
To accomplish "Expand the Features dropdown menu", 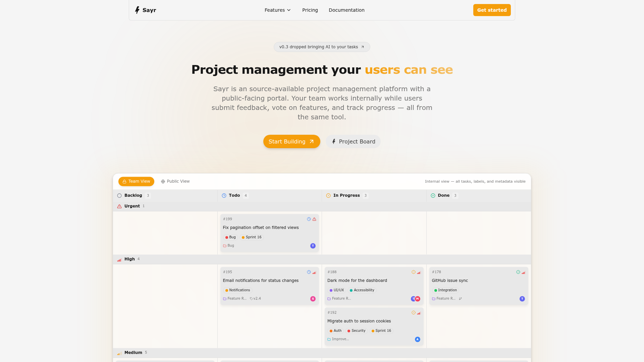I will coord(278,10).
